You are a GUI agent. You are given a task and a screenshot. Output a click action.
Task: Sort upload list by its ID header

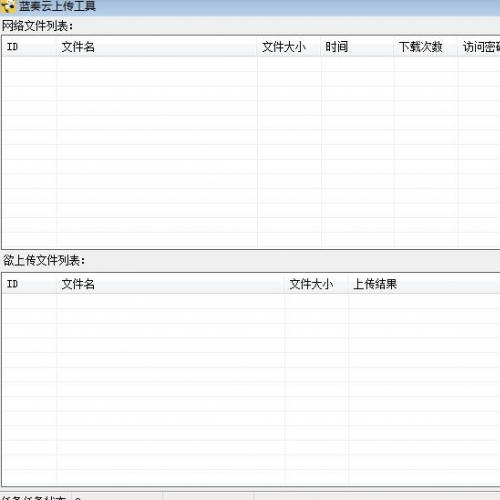(29, 284)
